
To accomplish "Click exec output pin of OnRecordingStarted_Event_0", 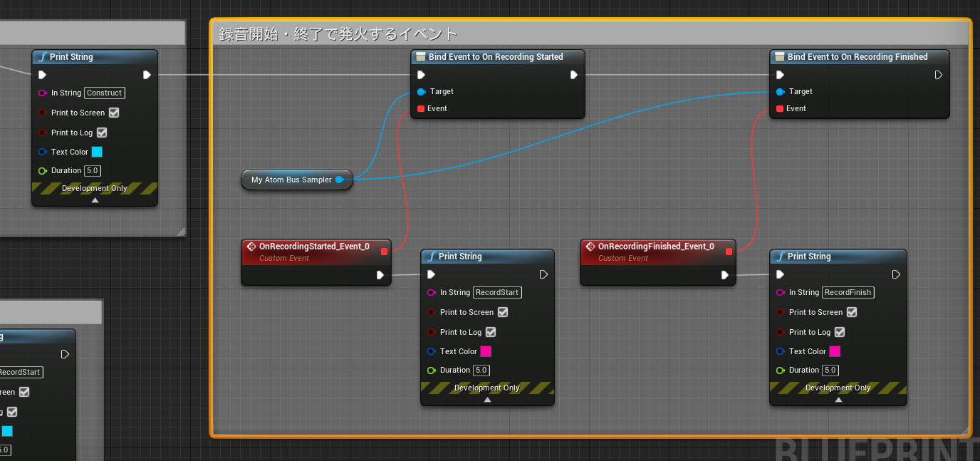I will point(380,275).
